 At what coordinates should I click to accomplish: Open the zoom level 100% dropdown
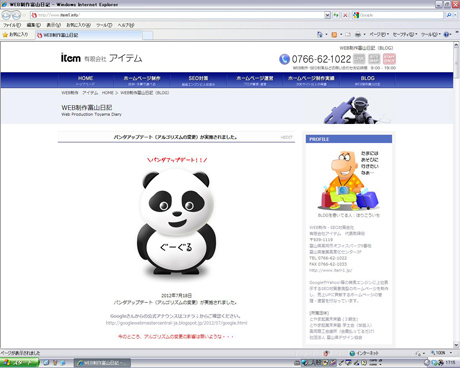coord(441,353)
